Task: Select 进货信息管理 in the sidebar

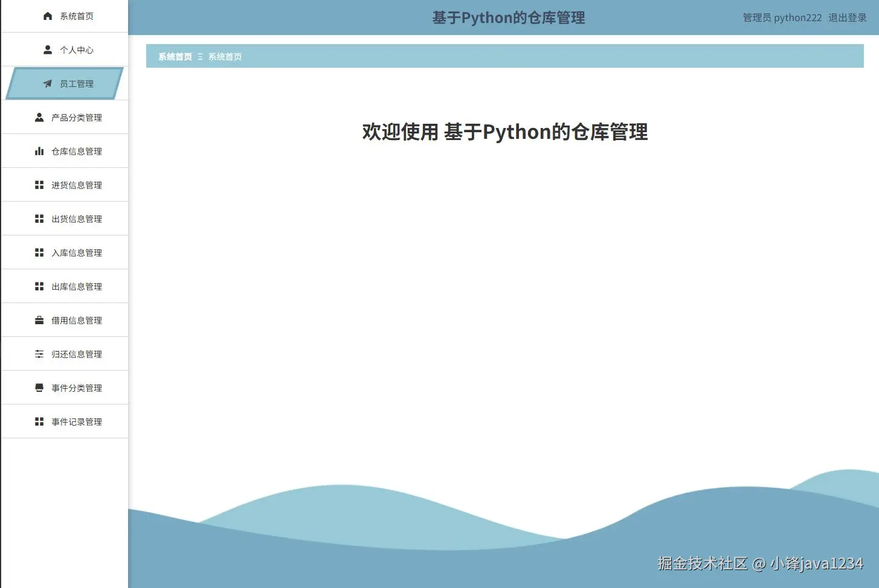Action: [x=65, y=185]
